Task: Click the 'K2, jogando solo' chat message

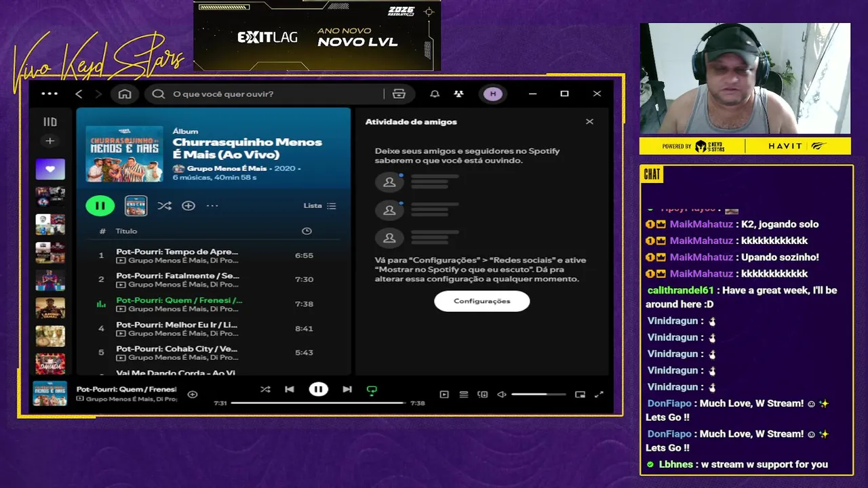Action: click(780, 224)
